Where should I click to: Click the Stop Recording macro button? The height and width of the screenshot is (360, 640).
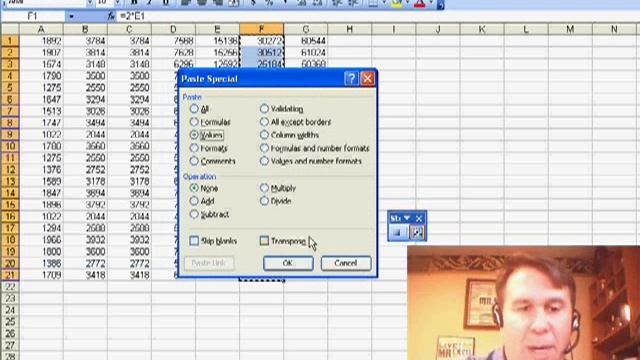tap(397, 233)
